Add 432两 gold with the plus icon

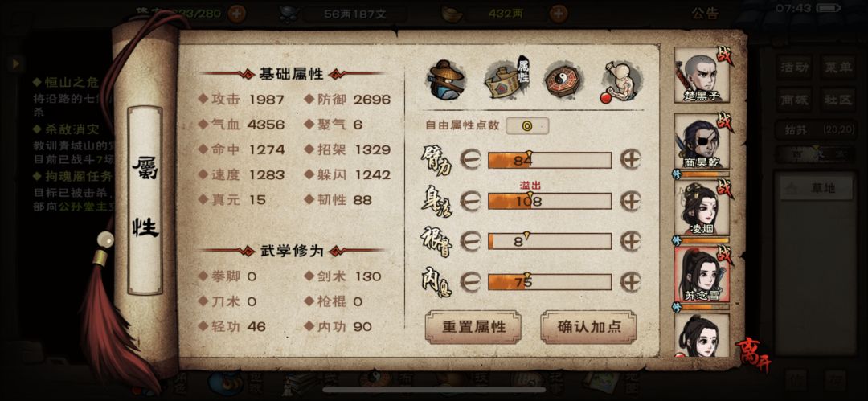coord(559,13)
